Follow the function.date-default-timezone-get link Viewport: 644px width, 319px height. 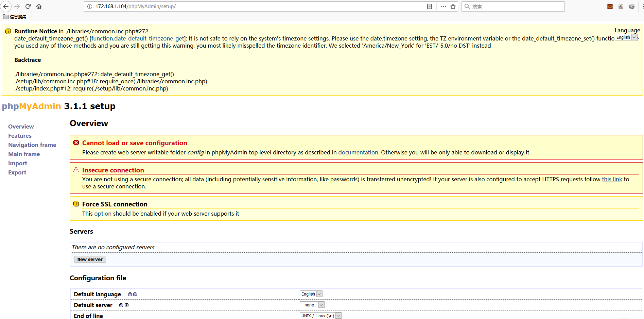coord(138,38)
